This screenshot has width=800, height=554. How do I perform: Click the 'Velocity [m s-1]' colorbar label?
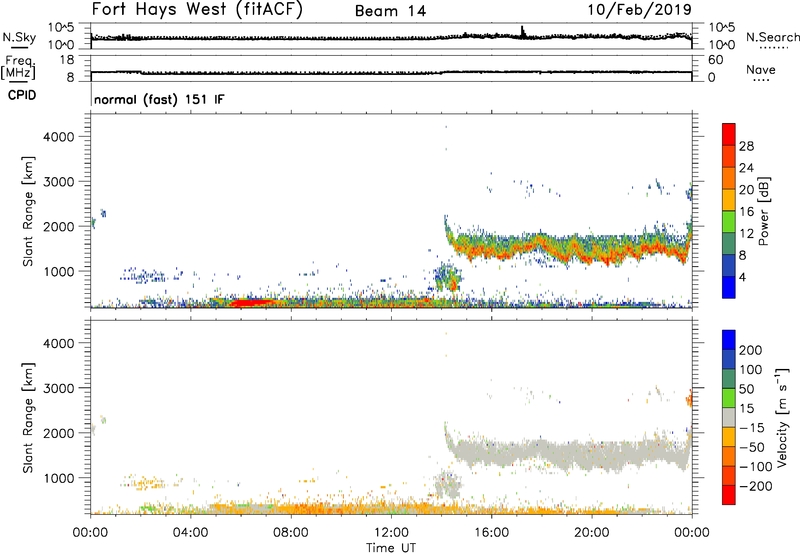click(781, 417)
